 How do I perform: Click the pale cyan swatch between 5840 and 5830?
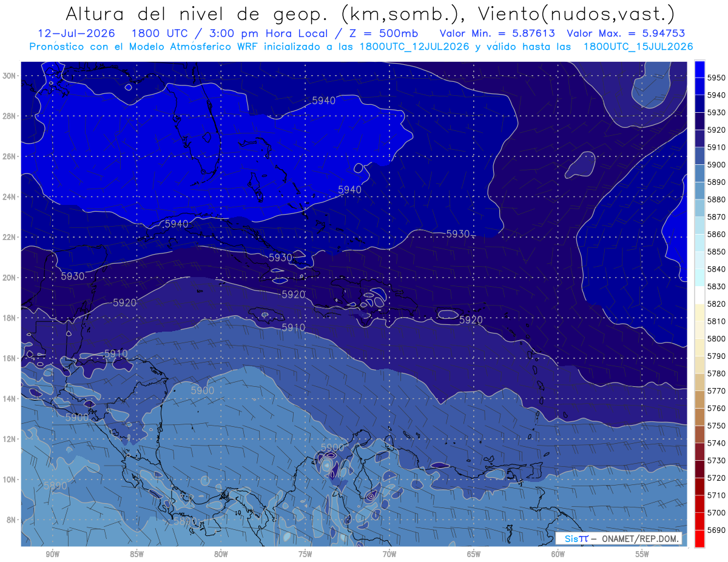(x=699, y=278)
